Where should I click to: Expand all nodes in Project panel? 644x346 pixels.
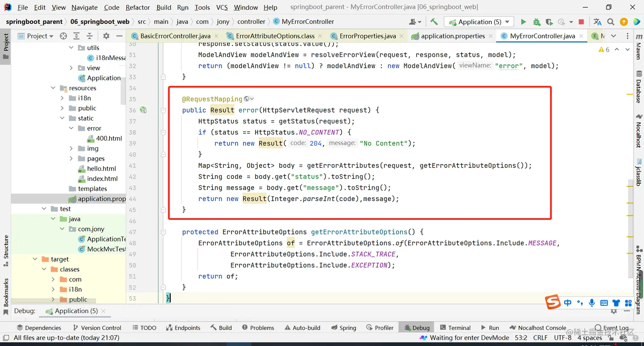coord(76,36)
